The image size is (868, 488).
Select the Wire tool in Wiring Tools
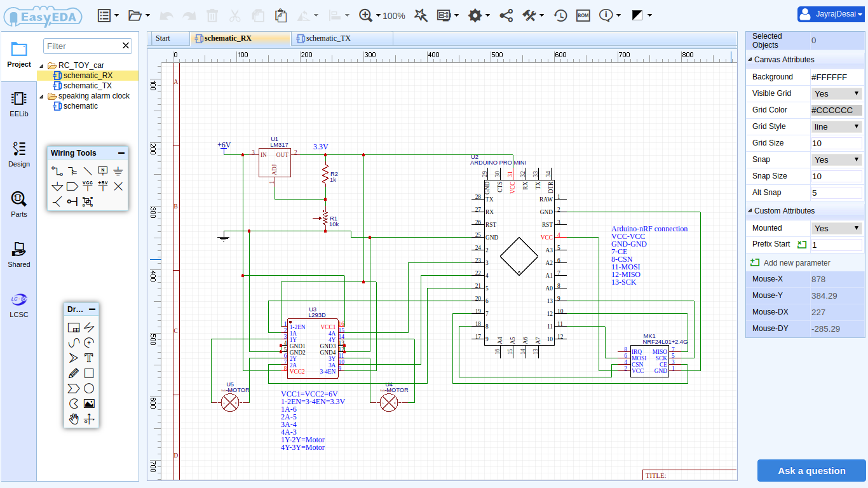(x=57, y=171)
